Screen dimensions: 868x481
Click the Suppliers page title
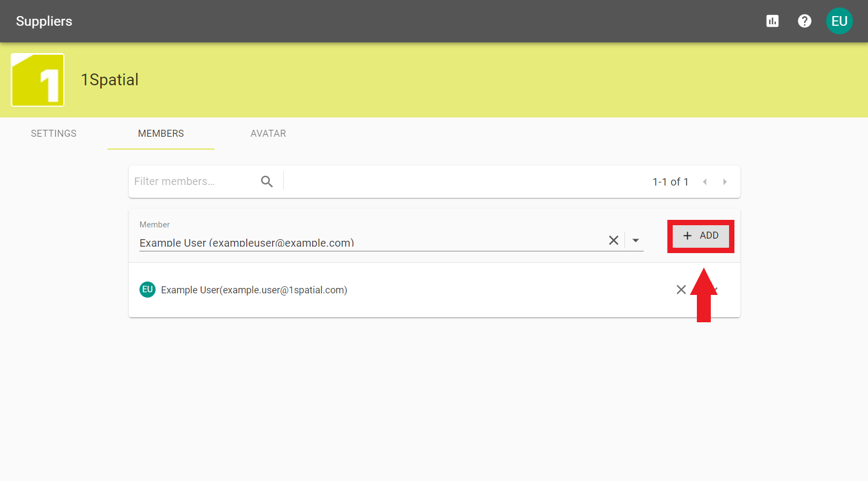(44, 21)
